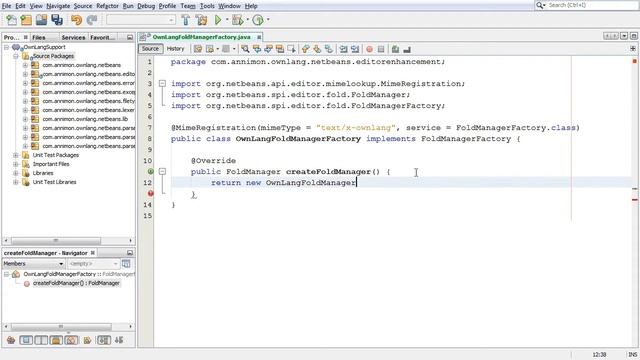The width and height of the screenshot is (640, 360).
Task: Open Debug Project dropdown arrow
Action: click(247, 20)
